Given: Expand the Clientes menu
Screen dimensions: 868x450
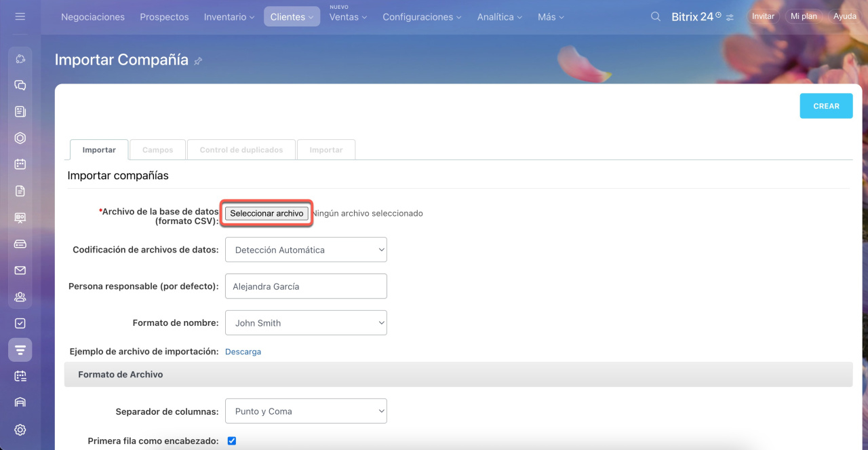Looking at the screenshot, I should [292, 17].
